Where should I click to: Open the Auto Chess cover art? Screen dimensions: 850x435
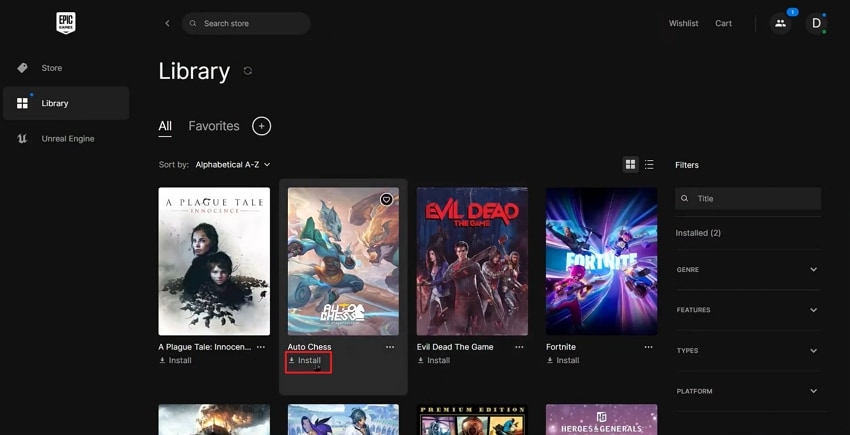point(343,261)
